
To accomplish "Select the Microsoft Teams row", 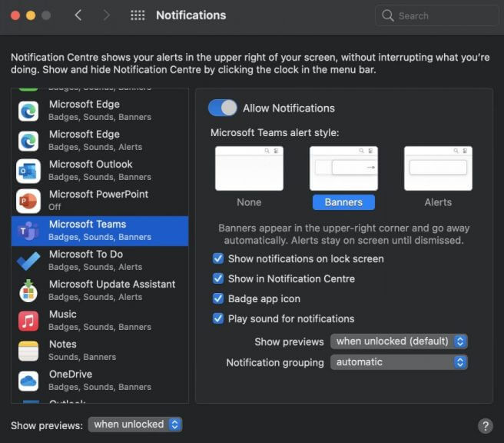I will 100,231.
